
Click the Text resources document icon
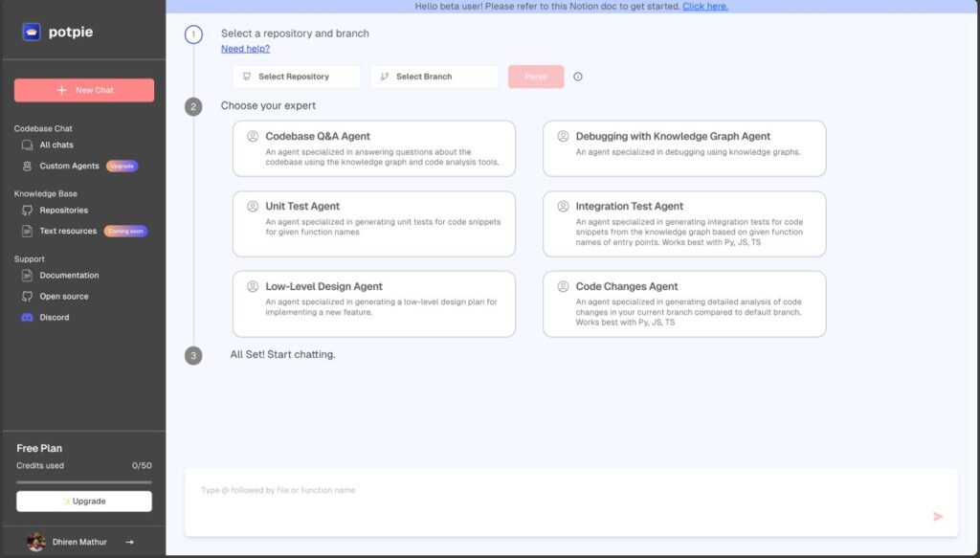27,232
